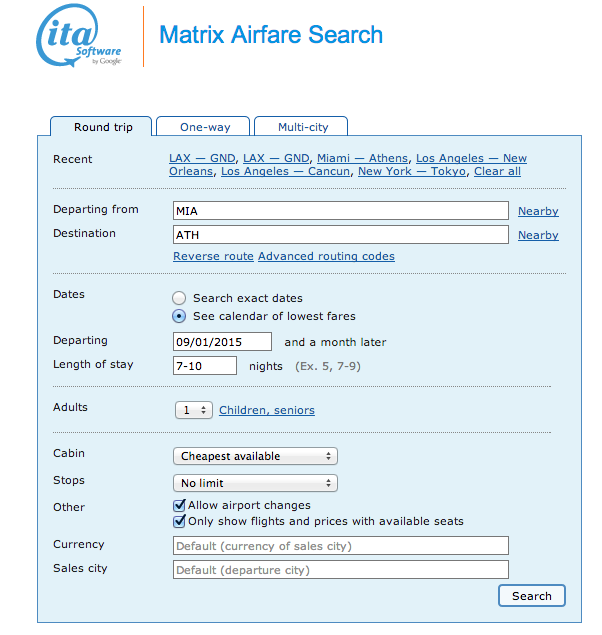Click the Children, seniors link

267,410
